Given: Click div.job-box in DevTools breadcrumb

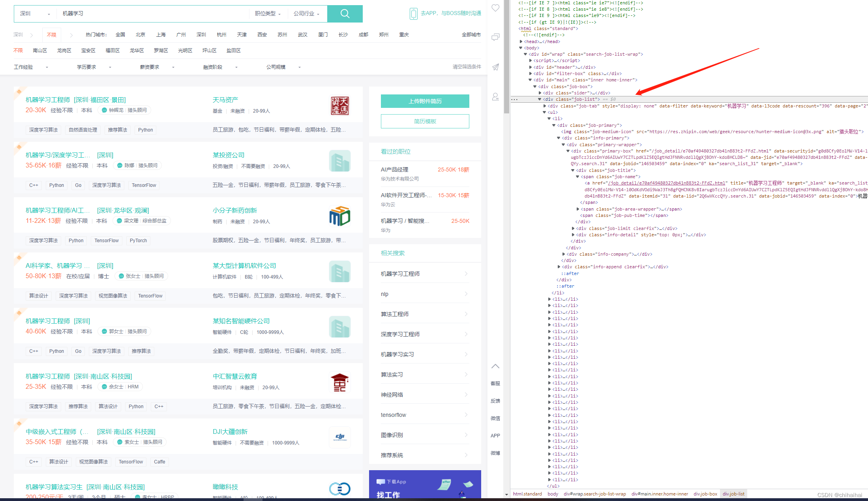Looking at the screenshot, I should pyautogui.click(x=705, y=494).
